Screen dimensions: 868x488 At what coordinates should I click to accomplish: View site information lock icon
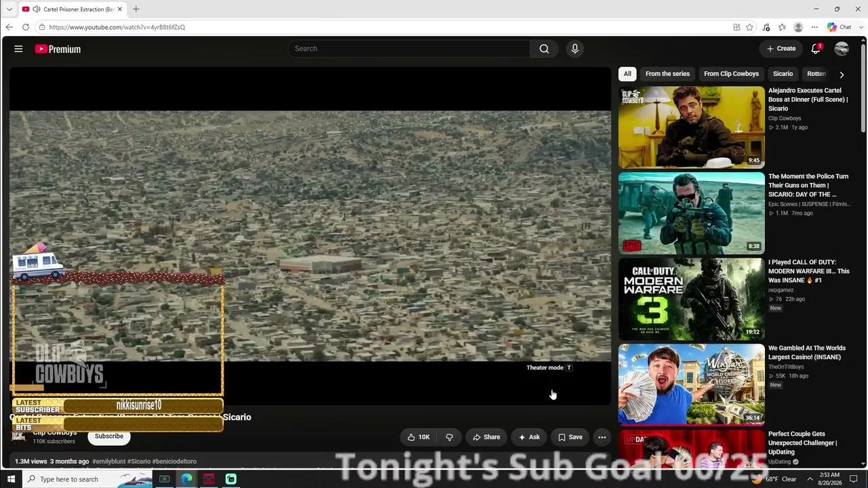tap(42, 27)
